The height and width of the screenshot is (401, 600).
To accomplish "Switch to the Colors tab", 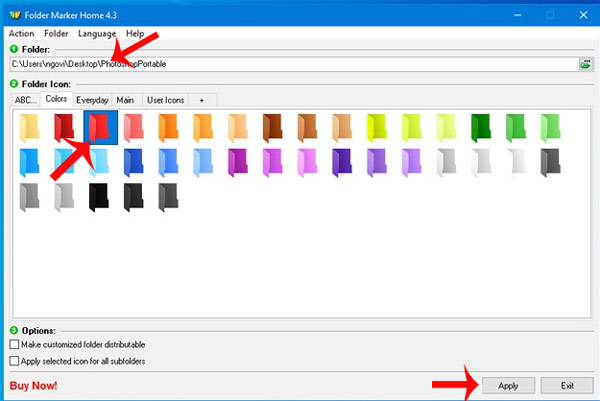I will click(x=56, y=99).
